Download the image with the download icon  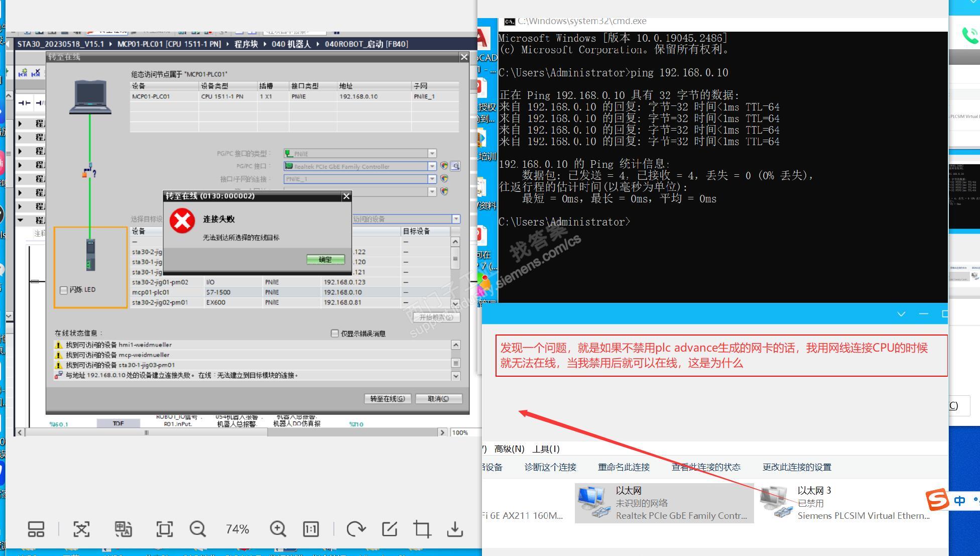(x=455, y=529)
